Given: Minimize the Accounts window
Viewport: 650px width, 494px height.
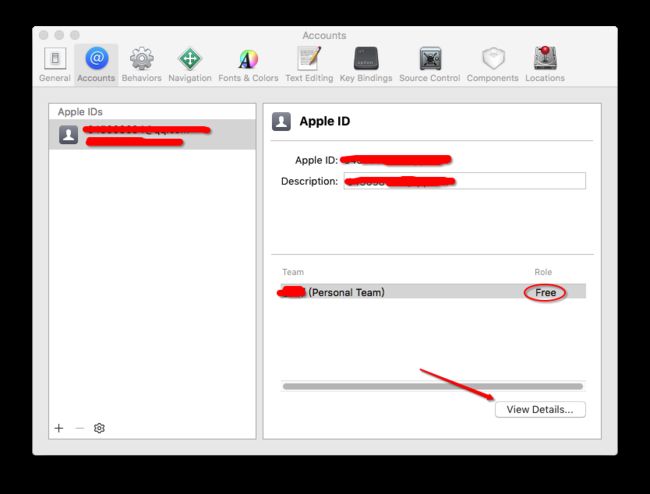Looking at the screenshot, I should 59,35.
